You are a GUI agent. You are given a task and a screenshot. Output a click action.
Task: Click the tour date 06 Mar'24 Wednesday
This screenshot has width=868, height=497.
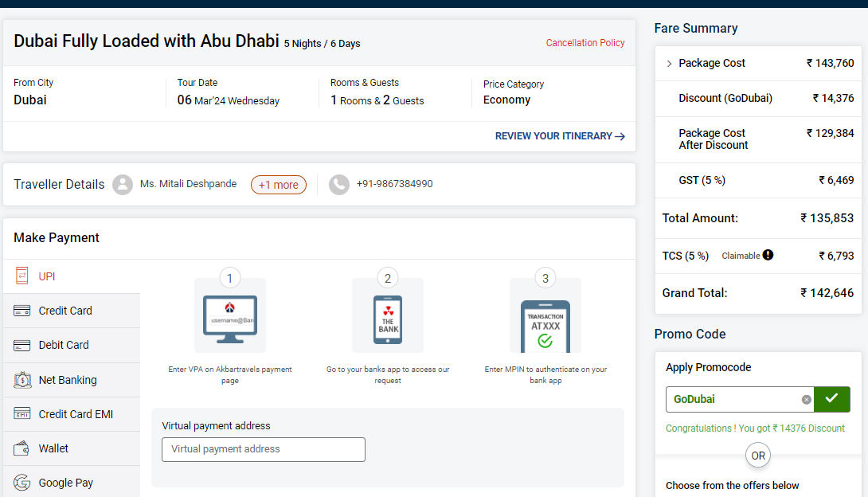tap(228, 100)
